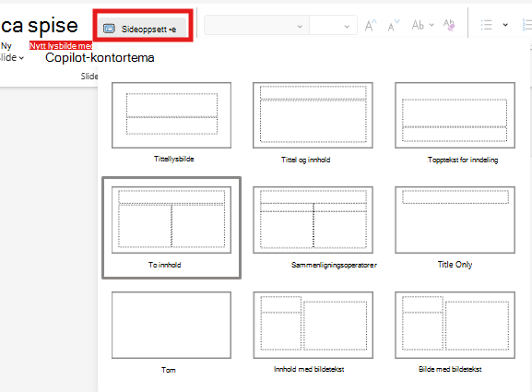532x392 pixels.
Task: Click the bulleted list icon
Action: coord(486,25)
